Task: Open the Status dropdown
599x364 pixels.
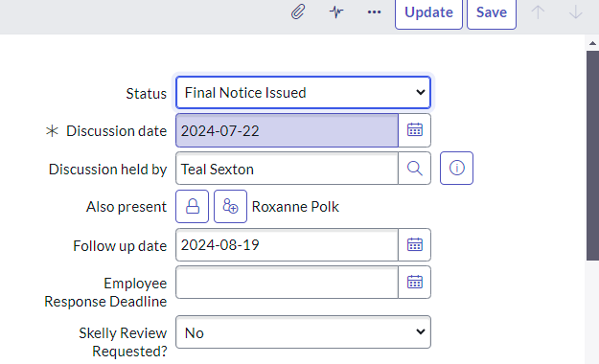Action: click(x=303, y=92)
